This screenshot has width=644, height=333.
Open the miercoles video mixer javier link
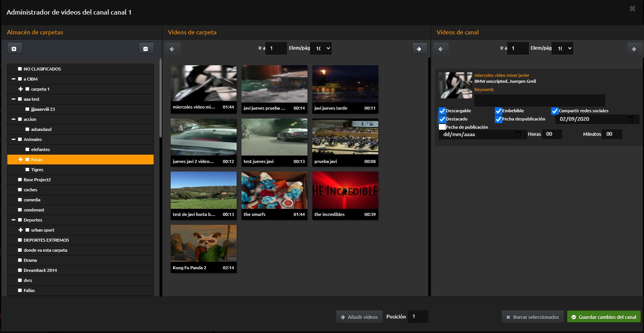click(x=502, y=75)
